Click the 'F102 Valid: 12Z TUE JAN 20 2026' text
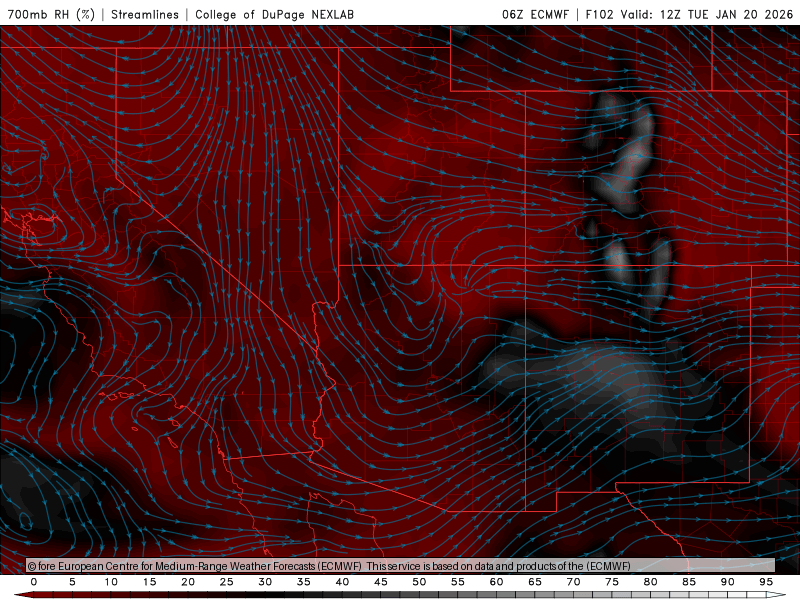This screenshot has width=800, height=600. click(x=689, y=14)
